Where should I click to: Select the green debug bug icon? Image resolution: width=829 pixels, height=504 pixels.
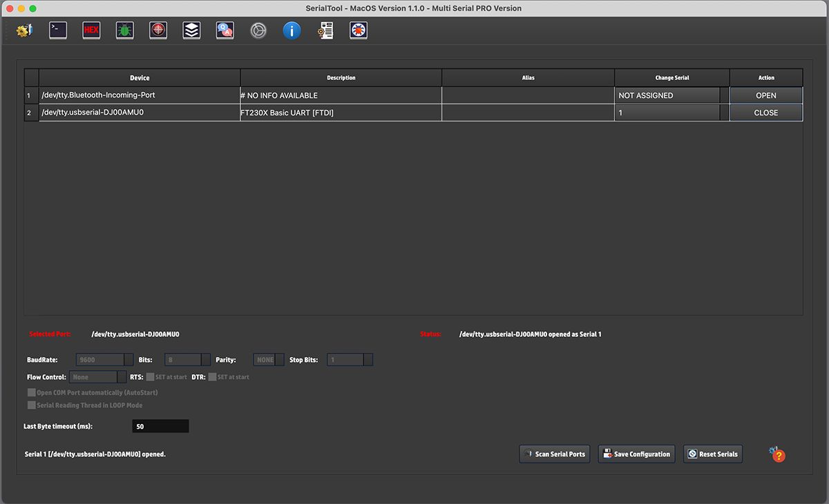tap(124, 30)
